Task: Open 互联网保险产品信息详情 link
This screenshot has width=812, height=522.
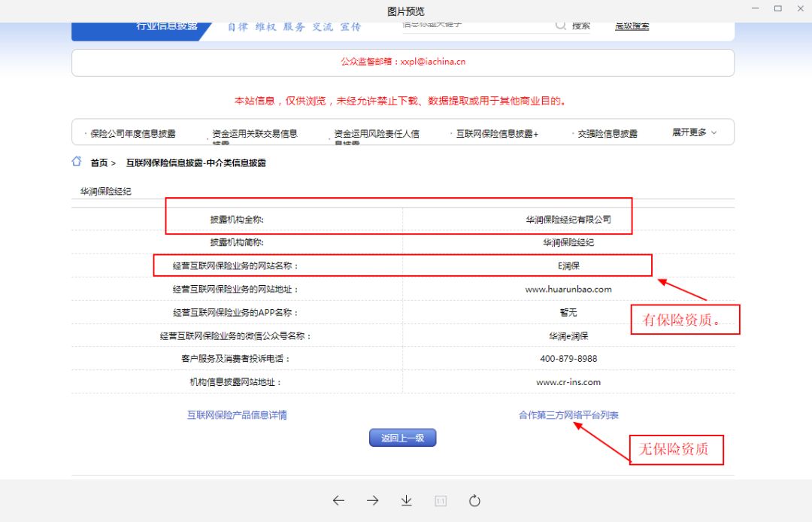Action: tap(237, 414)
